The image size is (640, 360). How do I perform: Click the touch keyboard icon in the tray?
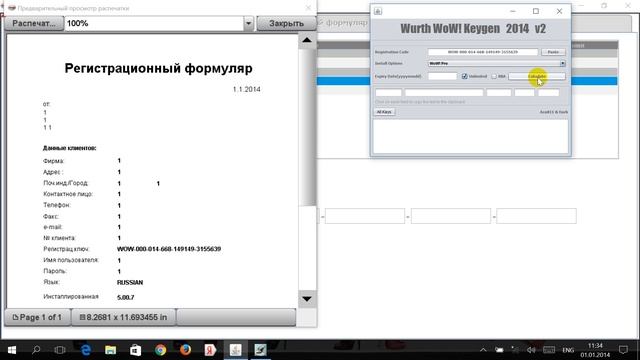pyautogui.click(x=549, y=350)
